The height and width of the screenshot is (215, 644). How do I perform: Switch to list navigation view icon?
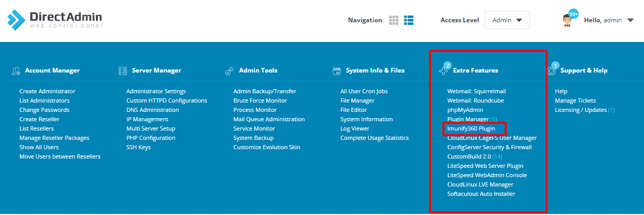click(409, 20)
